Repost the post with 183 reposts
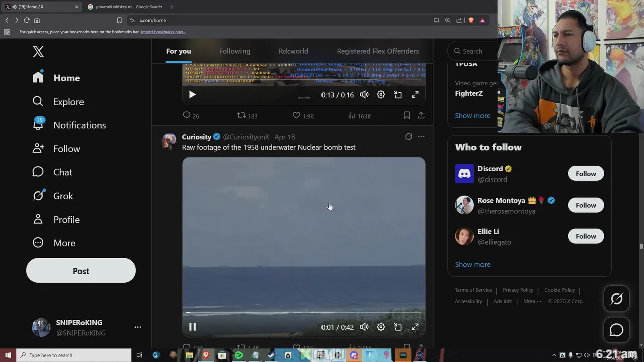644x362 pixels. point(247,116)
